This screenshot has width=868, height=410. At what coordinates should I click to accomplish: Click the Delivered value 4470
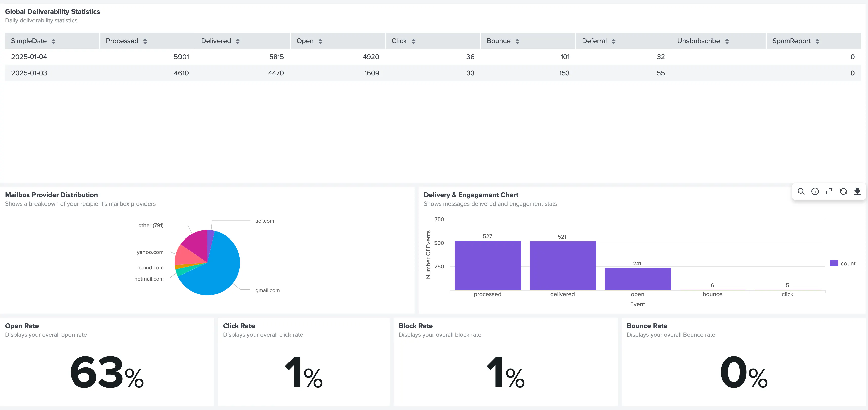tap(276, 73)
